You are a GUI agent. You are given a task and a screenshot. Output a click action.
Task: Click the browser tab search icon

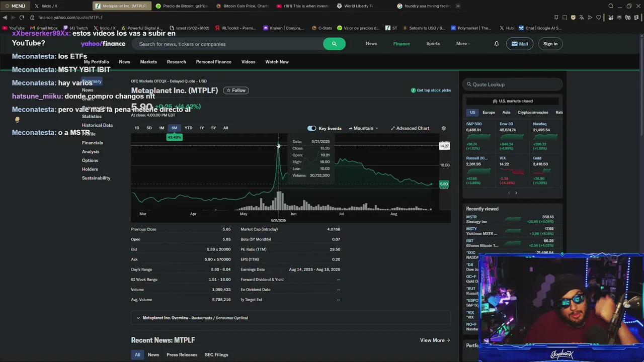point(611,6)
